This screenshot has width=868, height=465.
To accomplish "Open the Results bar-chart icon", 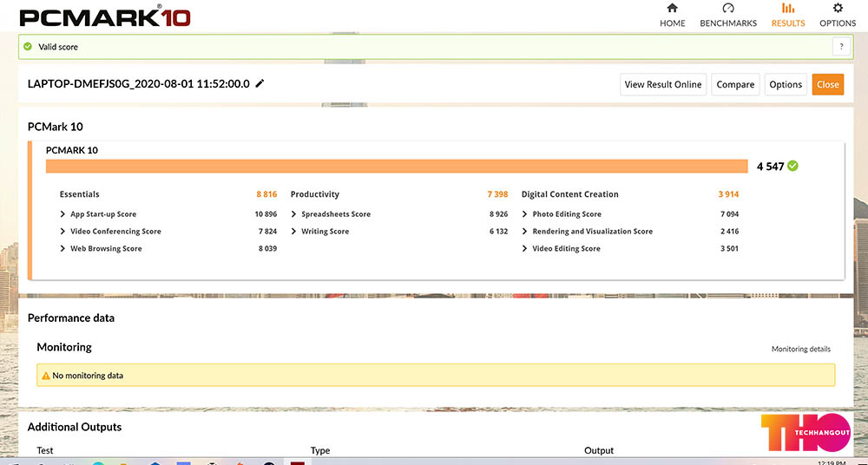I will 788,9.
